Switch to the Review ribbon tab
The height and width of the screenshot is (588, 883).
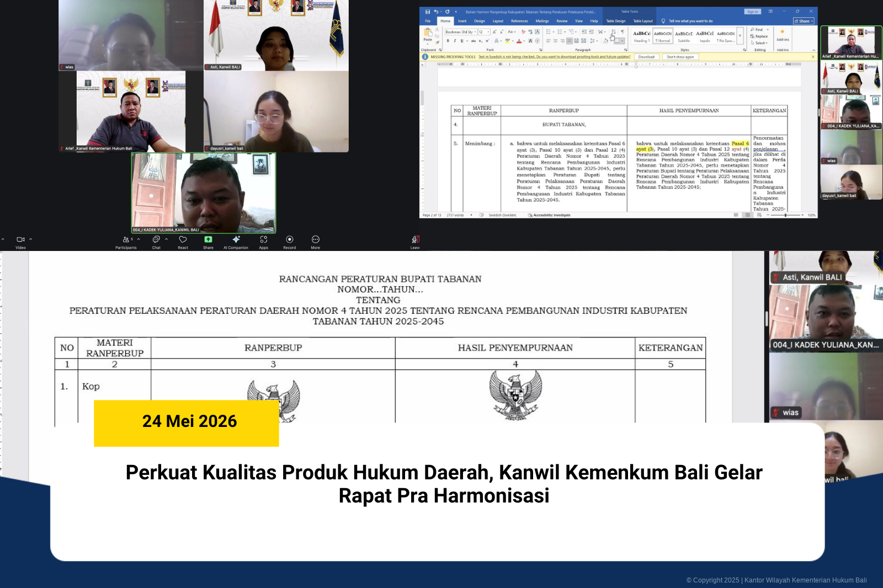pos(562,21)
